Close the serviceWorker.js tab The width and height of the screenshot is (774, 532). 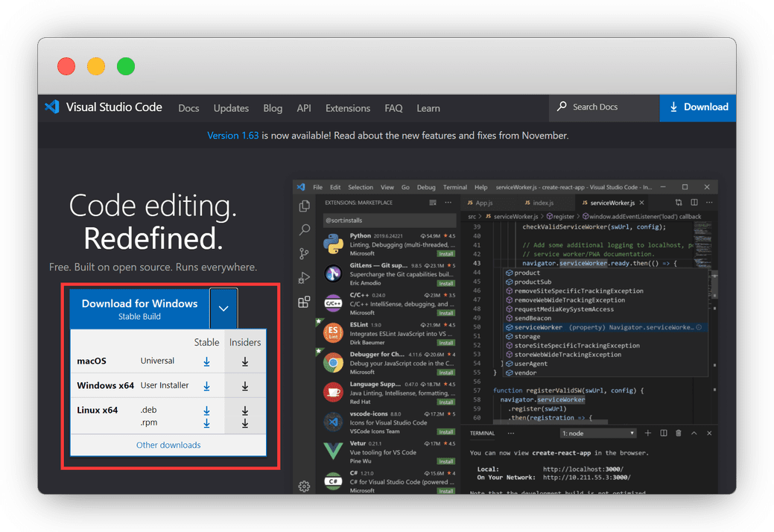click(x=641, y=203)
